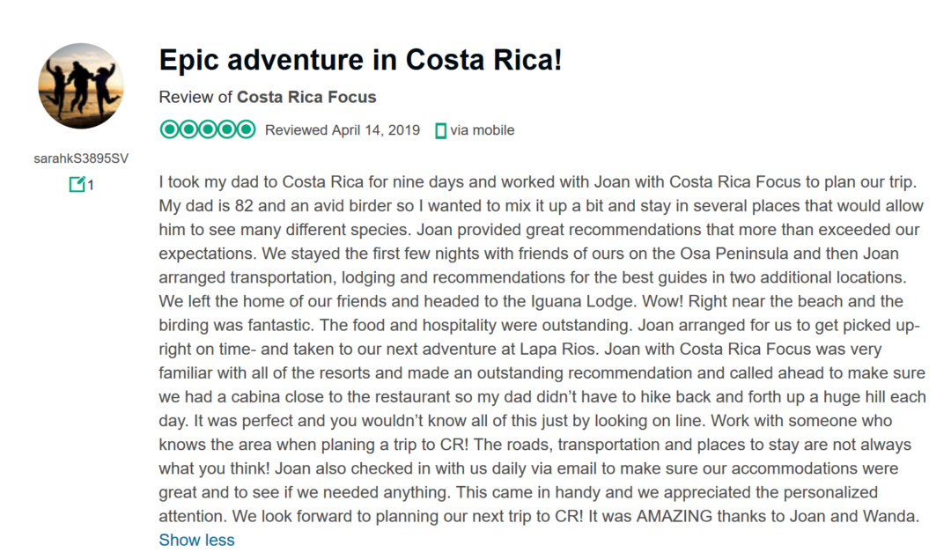Collapse the review using Show less

point(196,540)
